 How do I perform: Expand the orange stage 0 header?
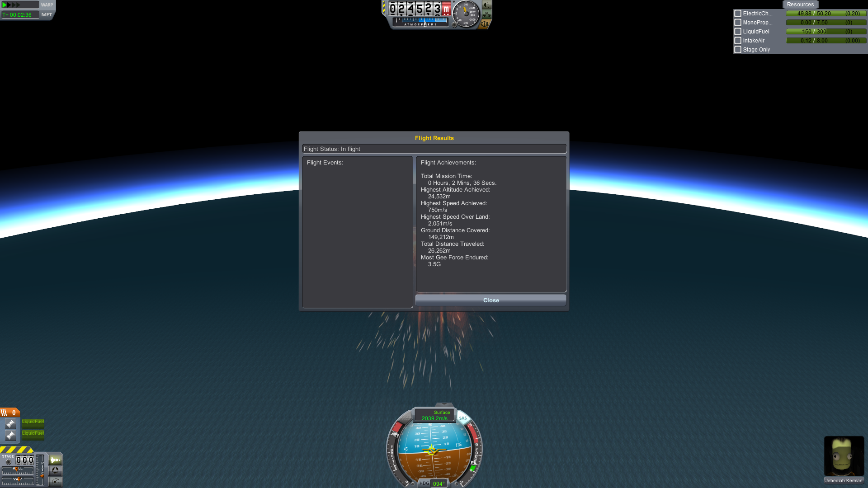10,413
